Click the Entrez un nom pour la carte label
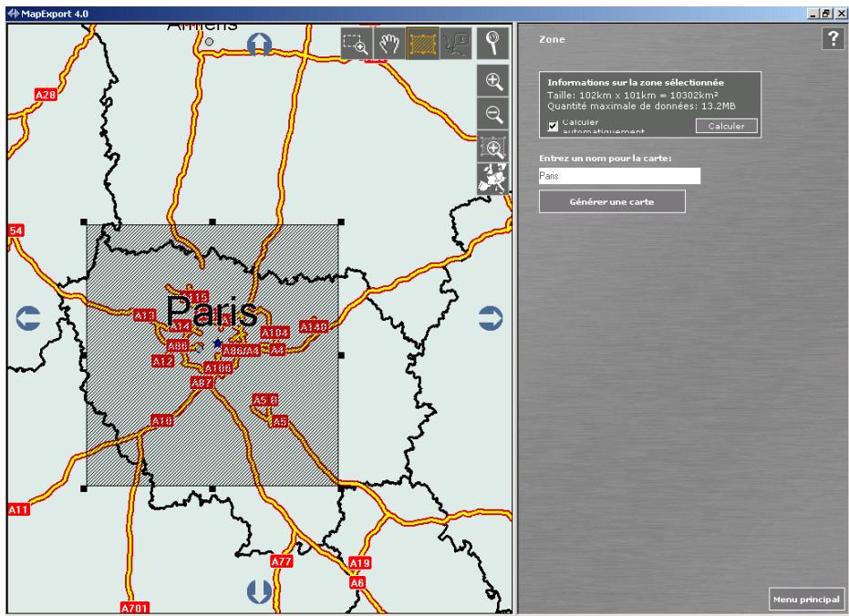The width and height of the screenshot is (849, 616). [x=606, y=159]
